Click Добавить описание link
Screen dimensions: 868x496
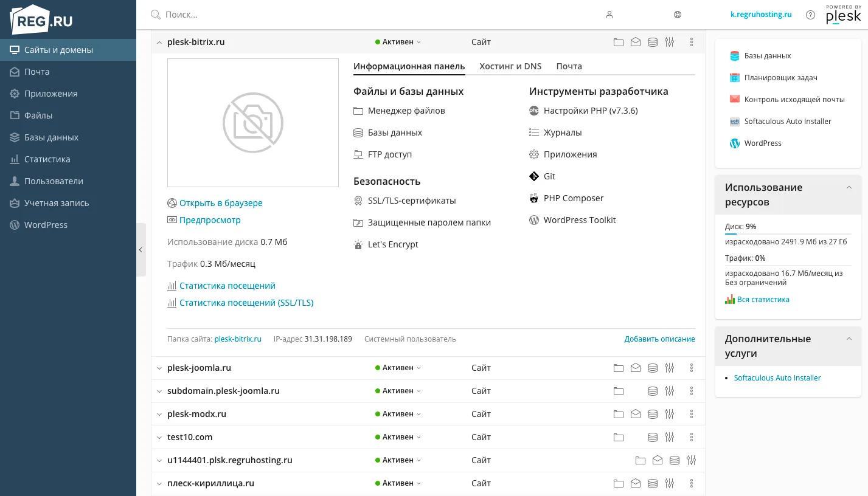coord(659,339)
